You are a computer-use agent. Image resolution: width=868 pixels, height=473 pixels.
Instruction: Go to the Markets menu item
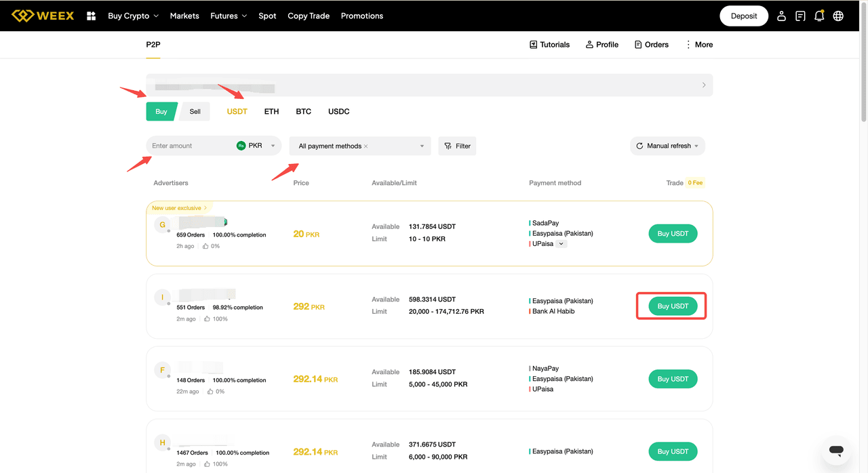(184, 16)
